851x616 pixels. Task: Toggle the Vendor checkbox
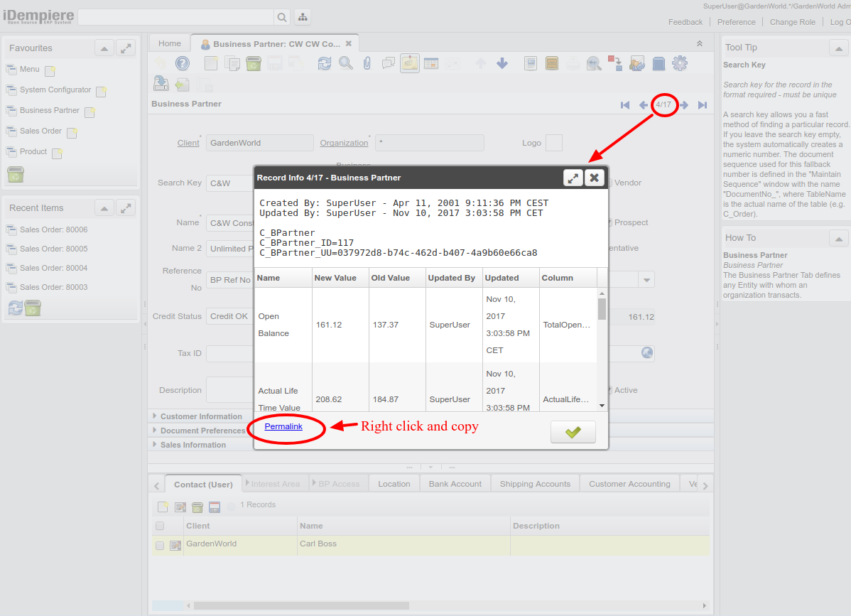click(x=608, y=183)
